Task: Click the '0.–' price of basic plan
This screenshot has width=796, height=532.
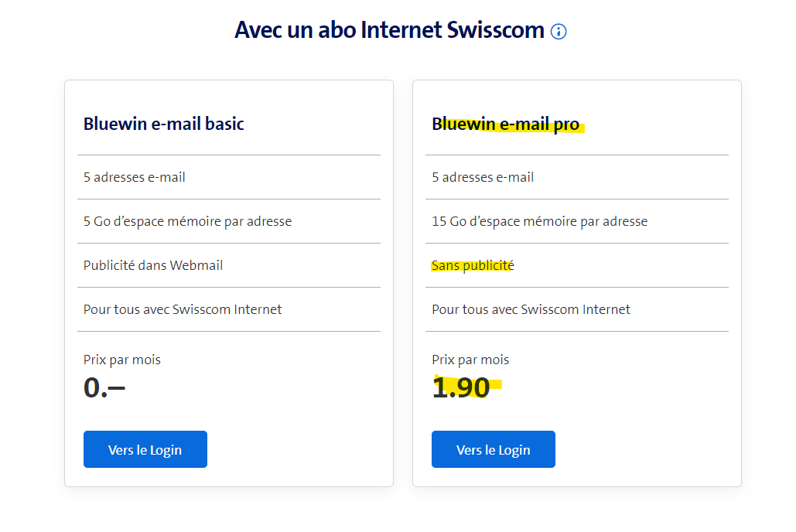Action: click(104, 387)
